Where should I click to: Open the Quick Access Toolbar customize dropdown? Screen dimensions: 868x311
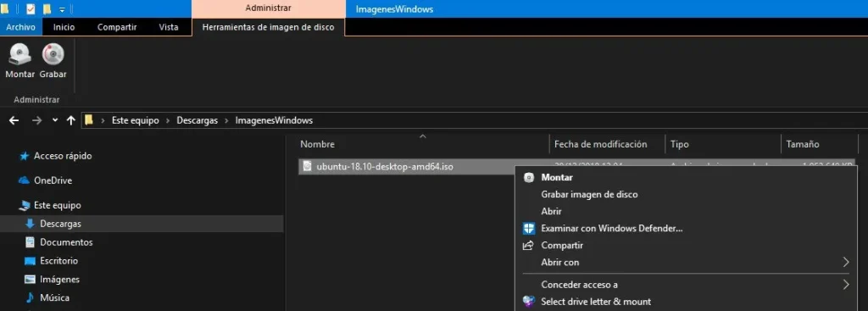[61, 9]
